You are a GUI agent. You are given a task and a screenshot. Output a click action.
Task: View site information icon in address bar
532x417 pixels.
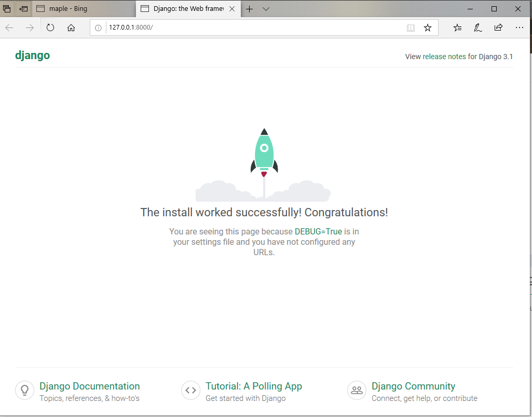click(98, 28)
